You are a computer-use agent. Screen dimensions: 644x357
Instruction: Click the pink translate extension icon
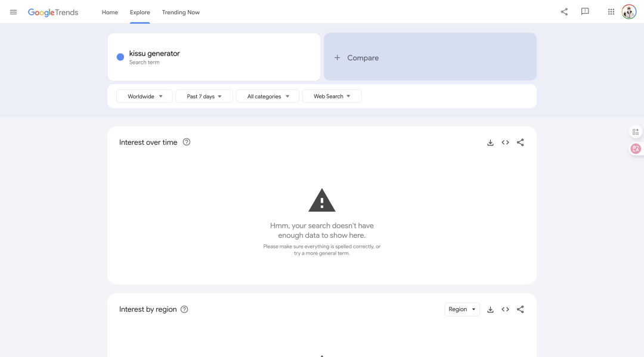[636, 148]
